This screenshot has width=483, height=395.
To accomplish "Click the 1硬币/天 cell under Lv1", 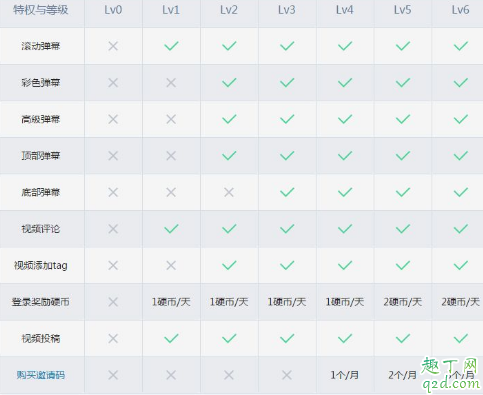I will pos(171,302).
